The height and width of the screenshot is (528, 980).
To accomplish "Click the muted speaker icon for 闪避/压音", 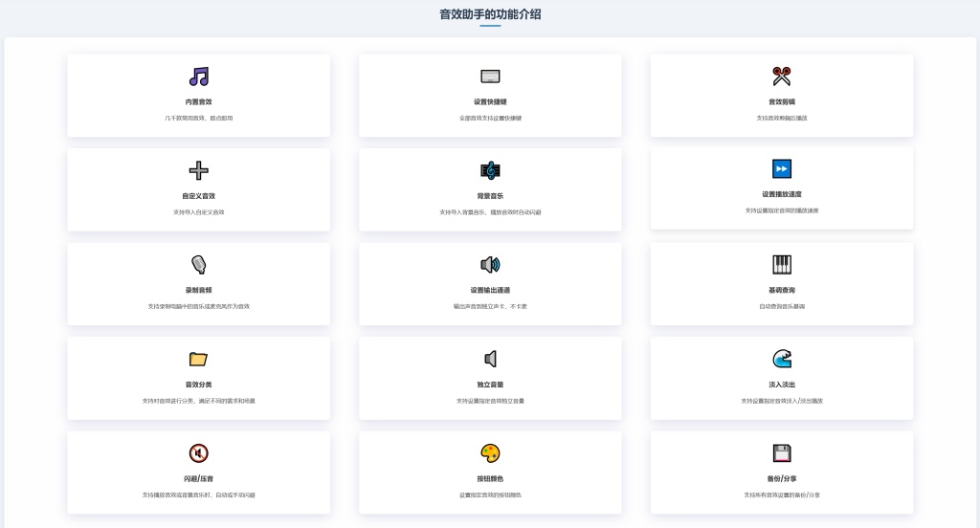I will (198, 453).
